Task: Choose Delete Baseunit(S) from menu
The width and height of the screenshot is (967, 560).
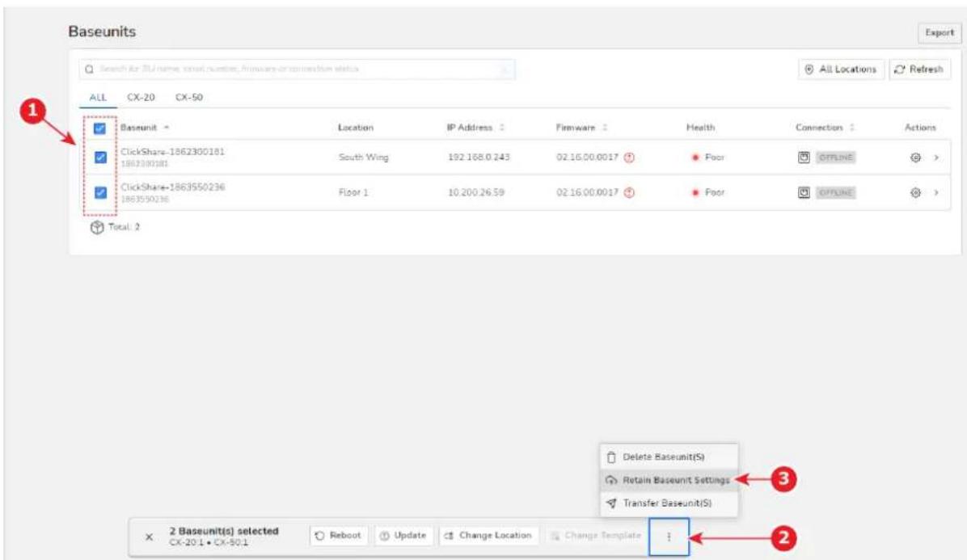Action: 669,457
